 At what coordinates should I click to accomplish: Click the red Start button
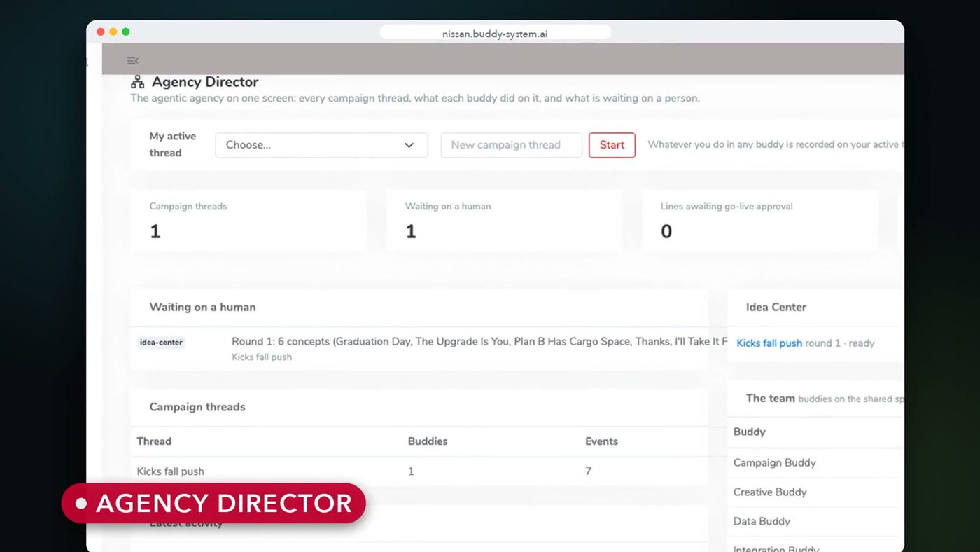pyautogui.click(x=612, y=145)
